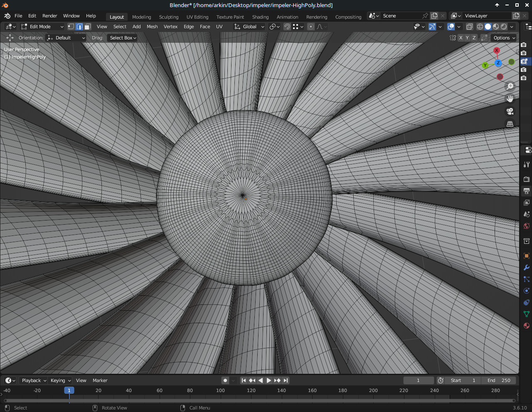
Task: Open overlays options dropdown arrow
Action: 459,27
